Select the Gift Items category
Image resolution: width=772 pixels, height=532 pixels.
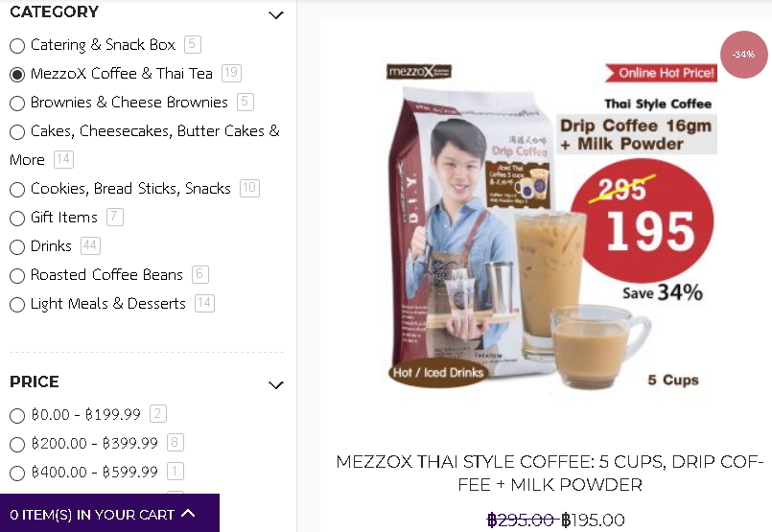pyautogui.click(x=17, y=218)
